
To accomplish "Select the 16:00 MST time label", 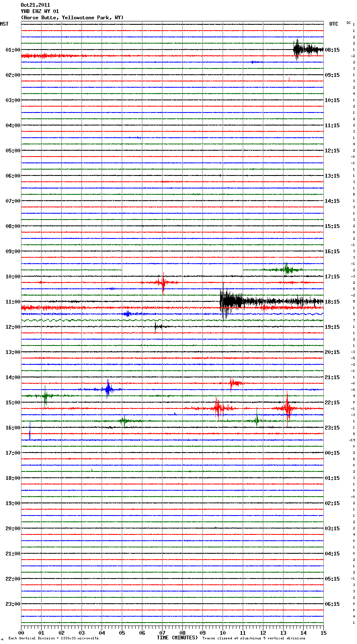I will [x=13, y=428].
